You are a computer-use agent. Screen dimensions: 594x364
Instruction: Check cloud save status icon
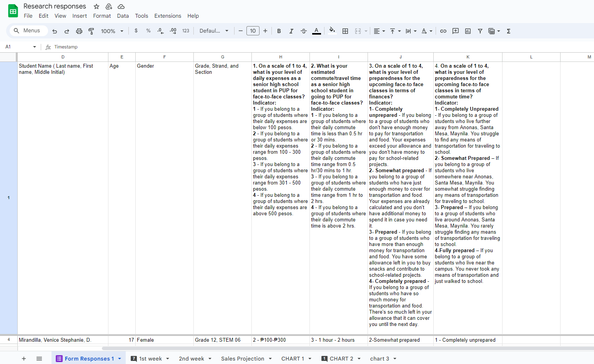coord(121,7)
